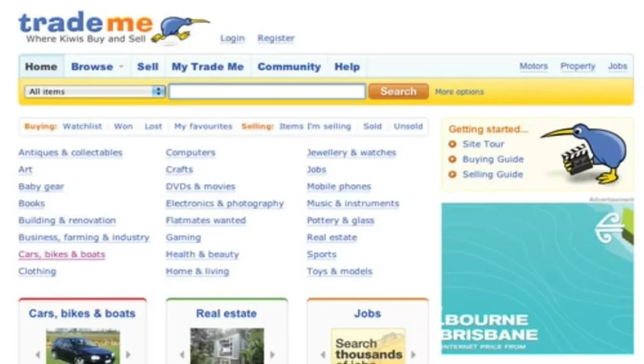Click the house thumbnail in Real estate
The image size is (644, 364).
pyautogui.click(x=227, y=346)
